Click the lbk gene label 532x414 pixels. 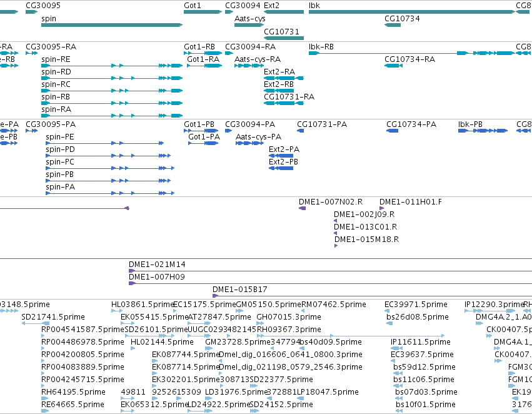(314, 6)
